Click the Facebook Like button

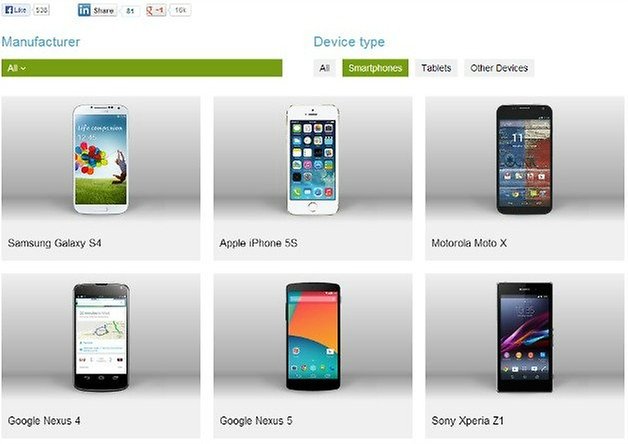tap(16, 10)
